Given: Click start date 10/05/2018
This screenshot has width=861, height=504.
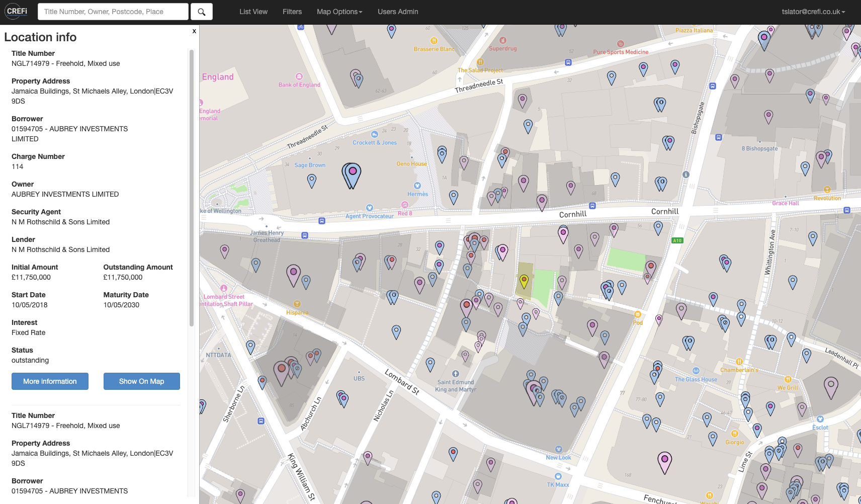Looking at the screenshot, I should pos(30,305).
